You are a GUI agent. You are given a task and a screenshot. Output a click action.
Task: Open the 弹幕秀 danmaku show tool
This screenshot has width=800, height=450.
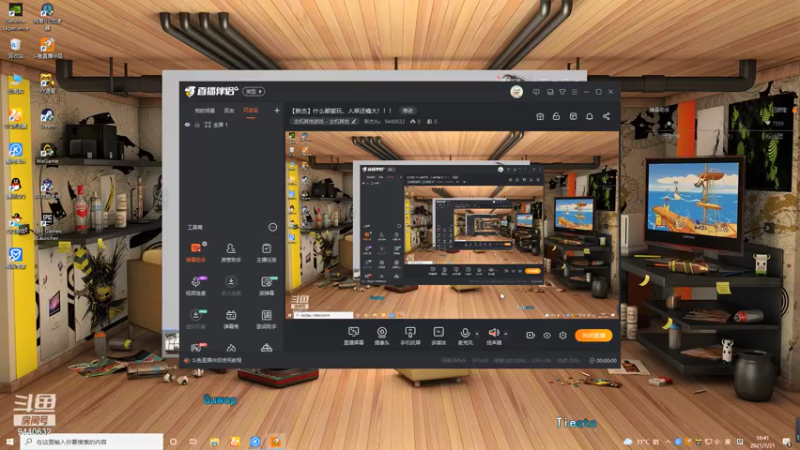pos(231,319)
